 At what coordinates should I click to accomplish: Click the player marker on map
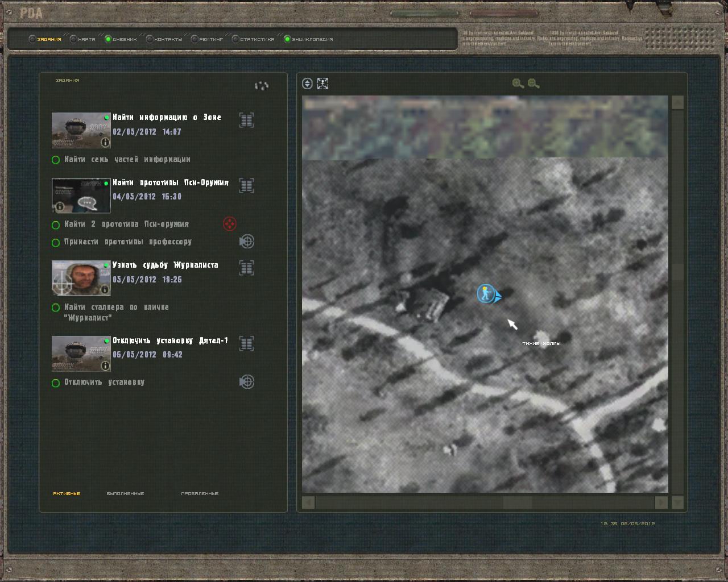486,294
